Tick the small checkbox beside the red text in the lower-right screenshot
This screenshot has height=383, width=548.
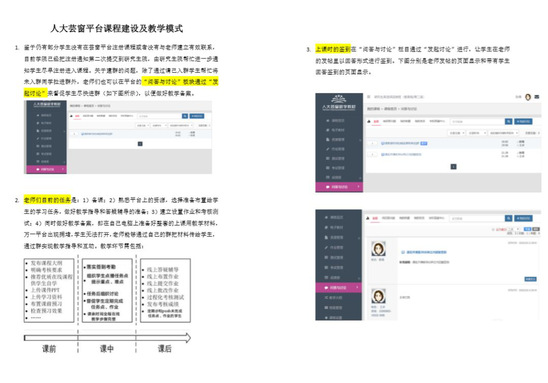[494, 229]
